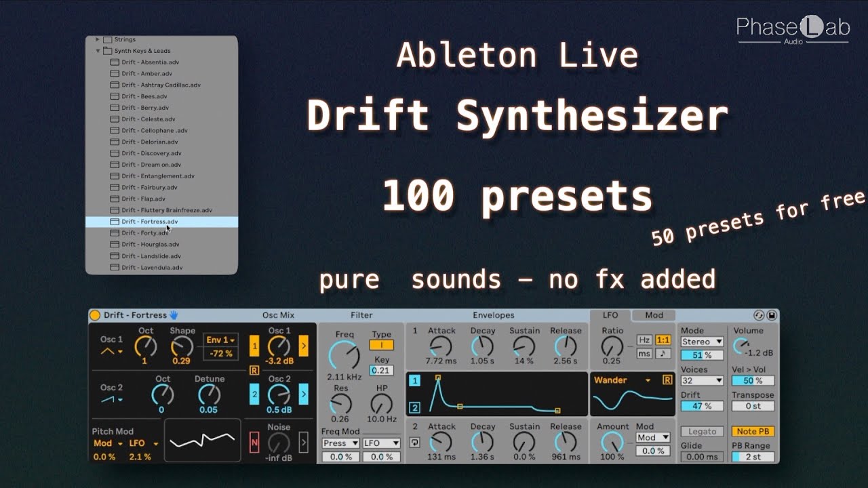This screenshot has width=868, height=488.
Task: Click envelope 1 Release knob
Action: coord(566,346)
